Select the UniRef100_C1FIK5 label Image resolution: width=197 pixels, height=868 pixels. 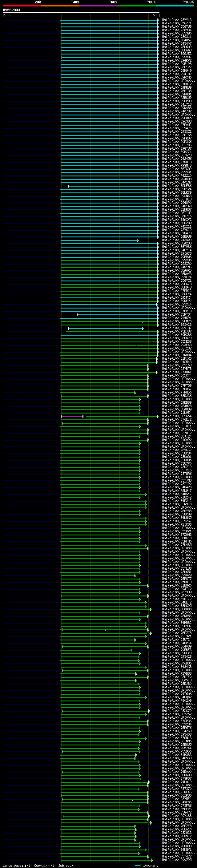(x=176, y=359)
